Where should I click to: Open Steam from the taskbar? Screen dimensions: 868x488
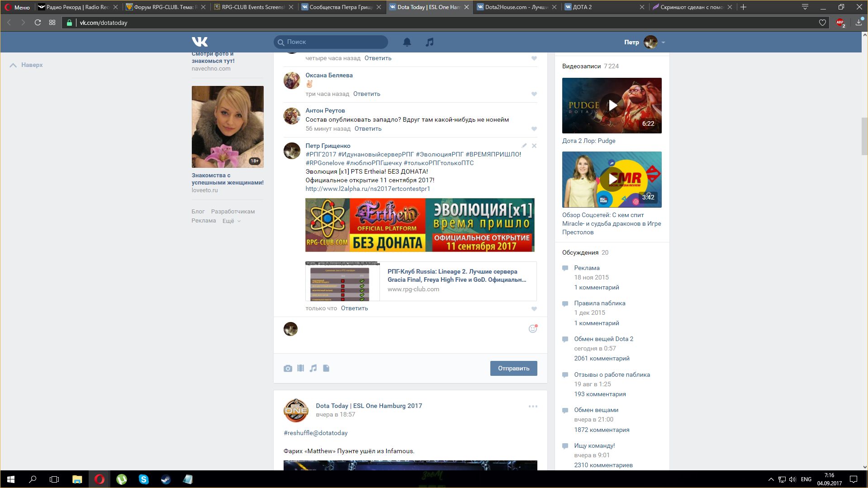click(x=166, y=479)
